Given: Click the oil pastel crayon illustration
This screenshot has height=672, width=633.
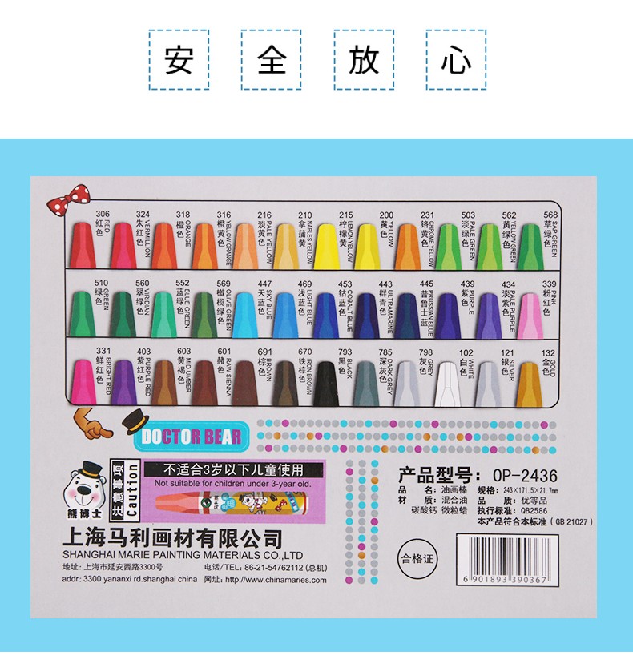Looking at the screenshot, I should 232,502.
